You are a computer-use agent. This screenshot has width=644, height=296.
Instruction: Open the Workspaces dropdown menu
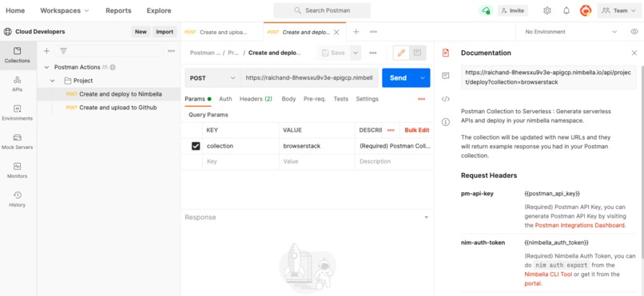65,10
